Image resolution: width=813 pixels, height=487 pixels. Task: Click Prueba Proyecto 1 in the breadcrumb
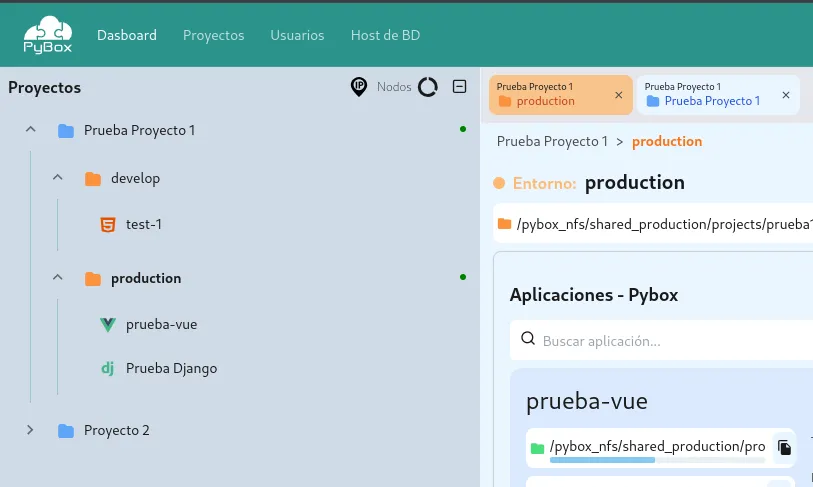(x=552, y=141)
